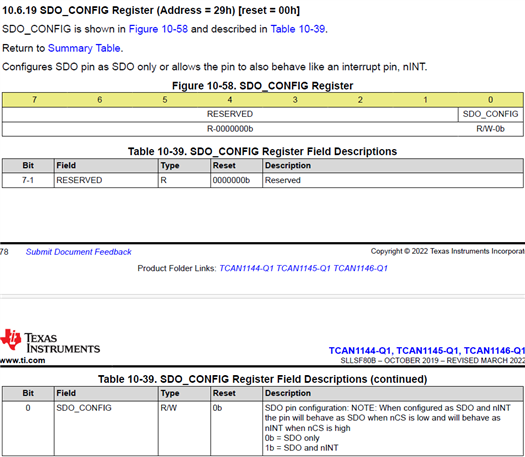
Task: Click bit 0 in register figure
Action: click(491, 100)
